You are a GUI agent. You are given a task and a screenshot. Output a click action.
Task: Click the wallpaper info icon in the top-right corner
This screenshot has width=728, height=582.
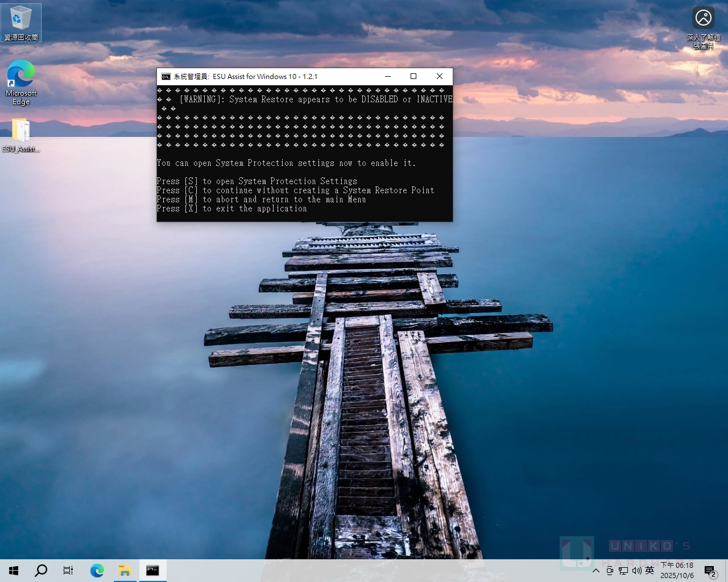tap(704, 18)
